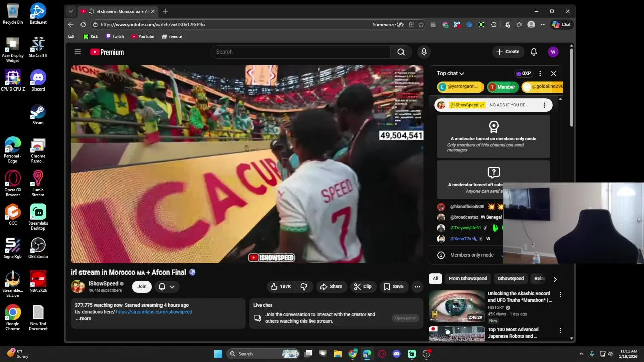The width and height of the screenshot is (644, 362).
Task: Open the channel notification bell dropdown
Action: point(167,286)
